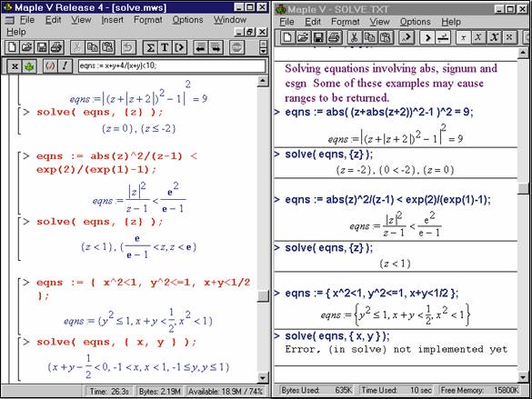Click 'Available: 18.9M / 74%' status entry
Screen dimensions: 532x399
(226, 391)
